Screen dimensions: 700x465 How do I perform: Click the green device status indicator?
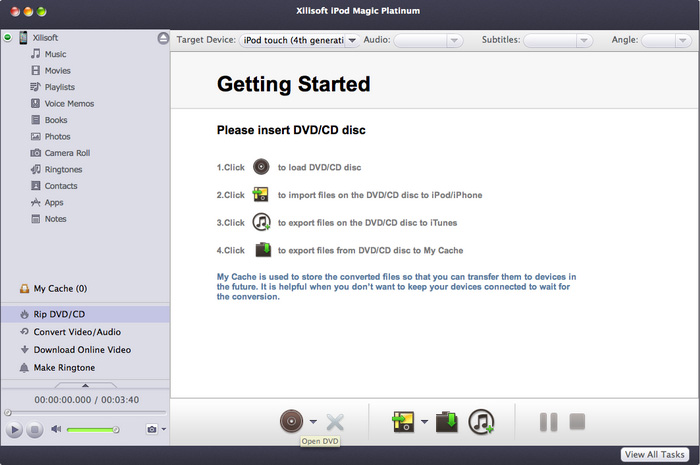click(x=8, y=37)
